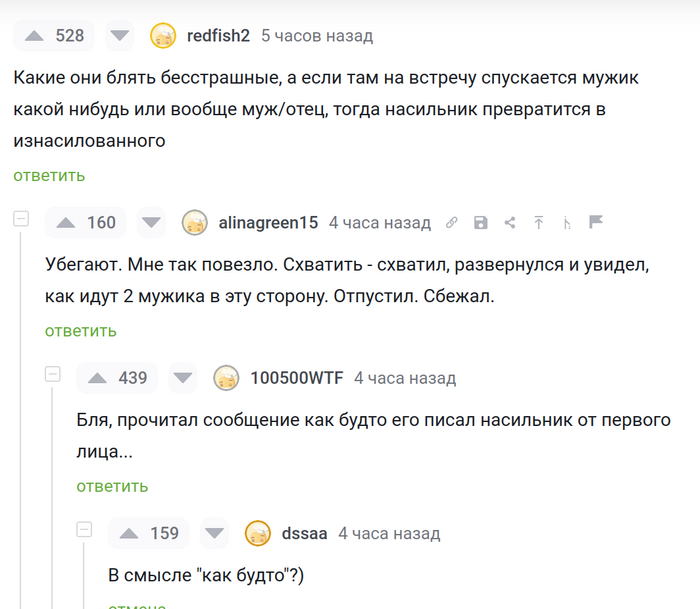
Task: Save alinagreen15's comment with floppy icon
Action: click(x=481, y=223)
